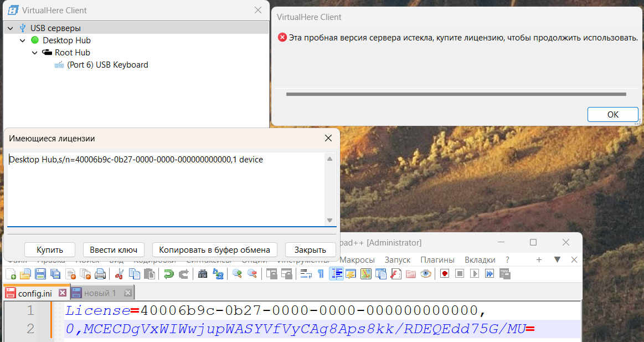Click the Ввести ключ button
Image resolution: width=644 pixels, height=342 pixels.
click(114, 249)
